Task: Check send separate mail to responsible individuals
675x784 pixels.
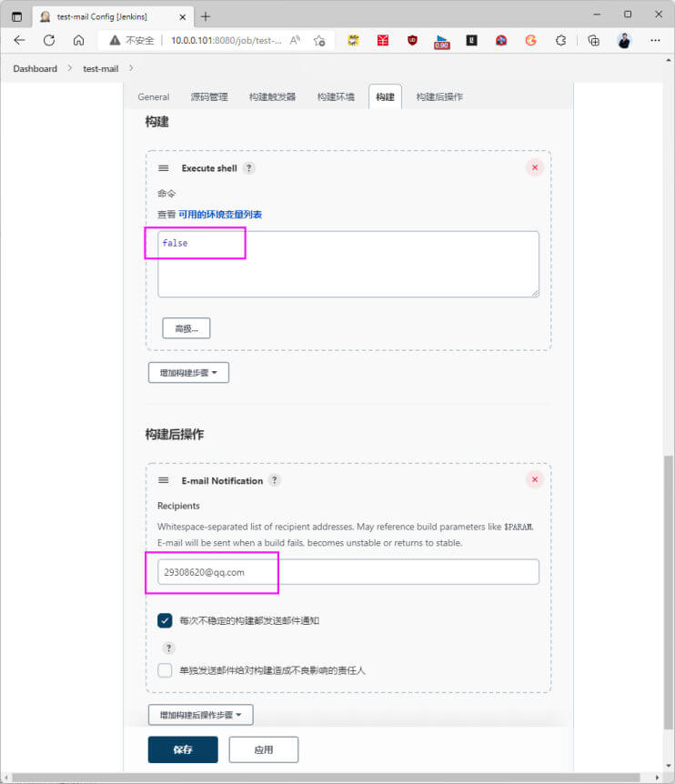Action: 165,670
